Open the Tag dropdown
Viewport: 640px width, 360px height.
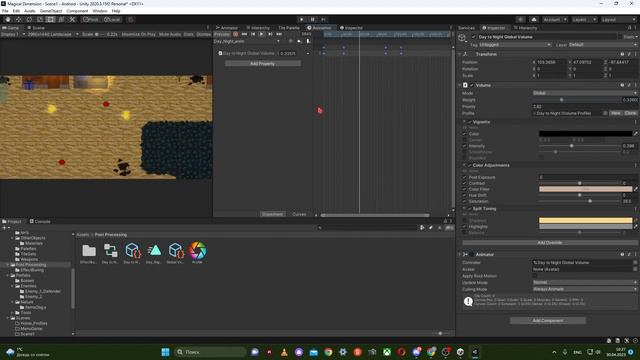point(515,44)
